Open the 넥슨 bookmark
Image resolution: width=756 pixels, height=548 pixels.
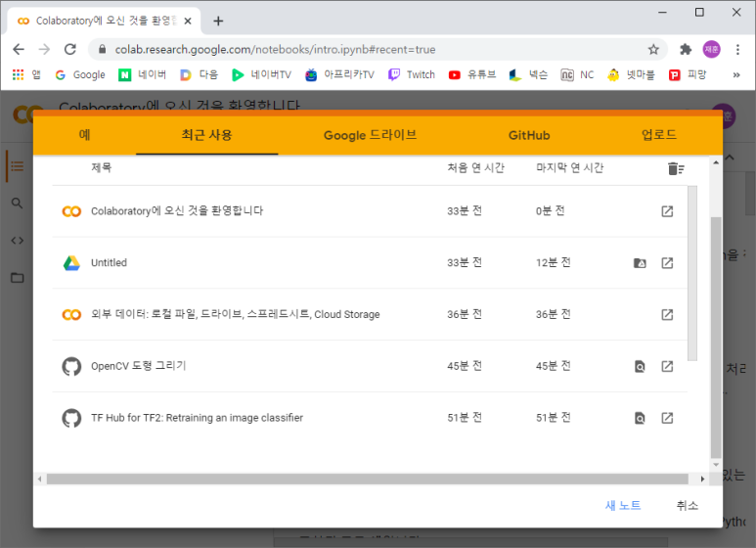click(528, 74)
